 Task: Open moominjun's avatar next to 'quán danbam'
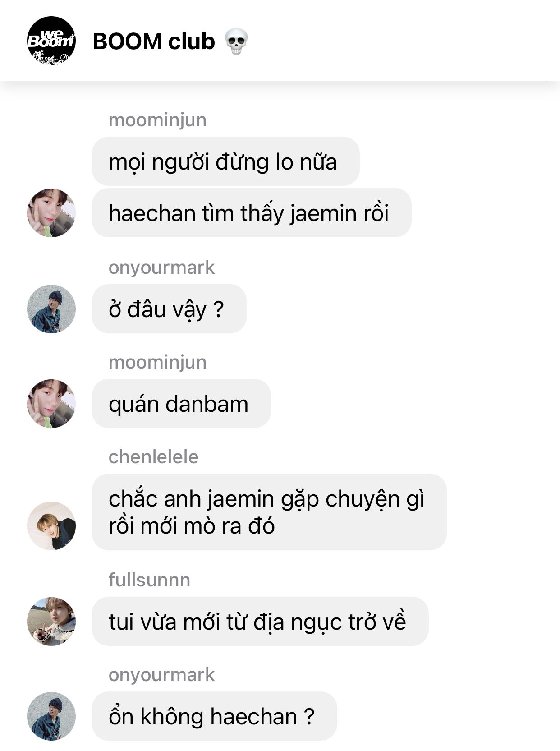(x=51, y=404)
